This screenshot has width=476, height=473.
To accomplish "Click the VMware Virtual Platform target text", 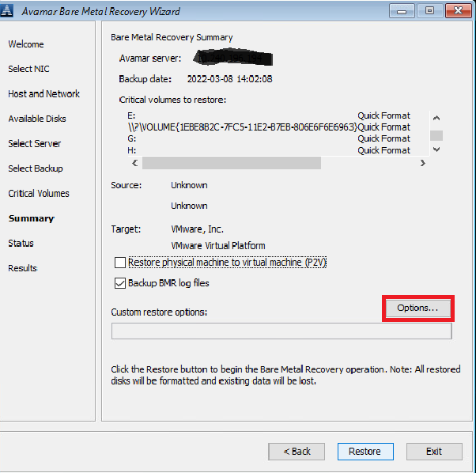I will click(x=218, y=246).
